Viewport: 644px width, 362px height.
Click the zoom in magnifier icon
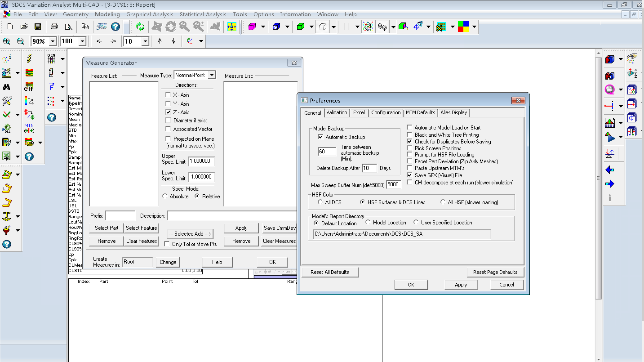coord(7,41)
